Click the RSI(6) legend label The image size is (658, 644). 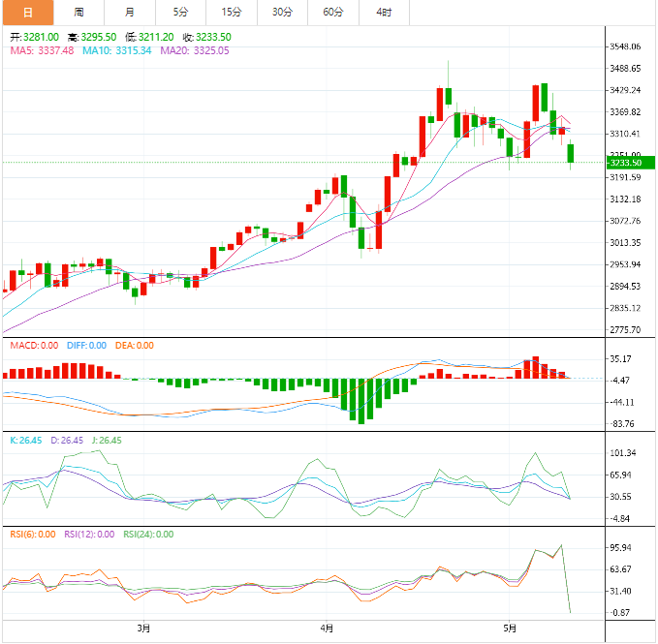pos(33,534)
